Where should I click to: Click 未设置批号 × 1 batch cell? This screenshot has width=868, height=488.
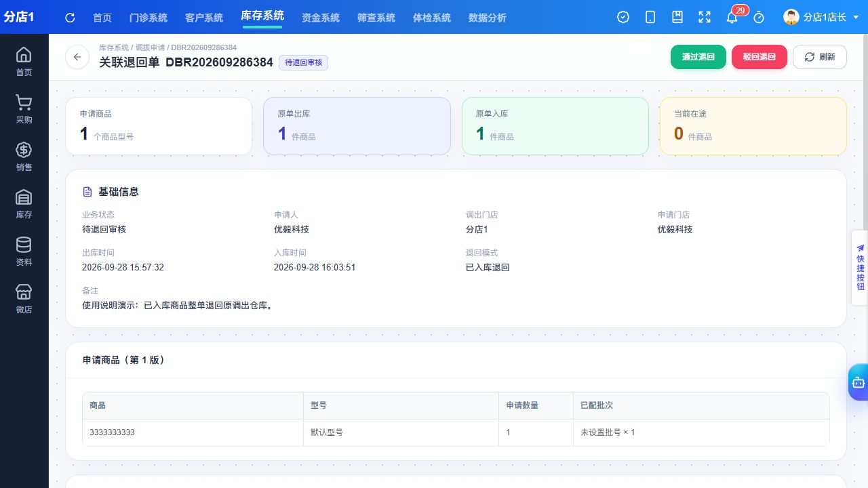click(x=701, y=432)
